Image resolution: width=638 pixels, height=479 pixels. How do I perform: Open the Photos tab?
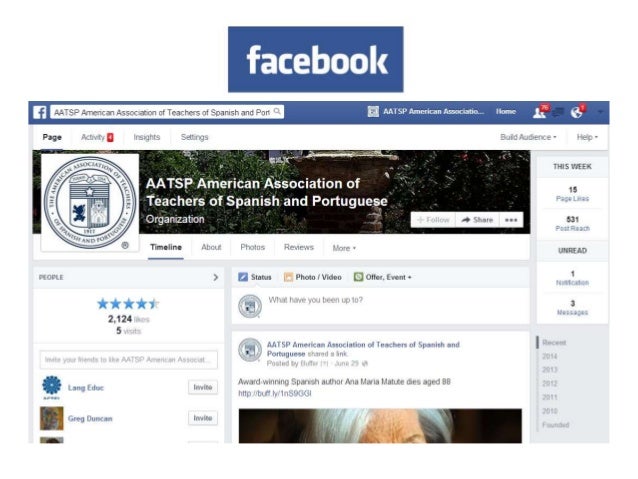point(252,247)
